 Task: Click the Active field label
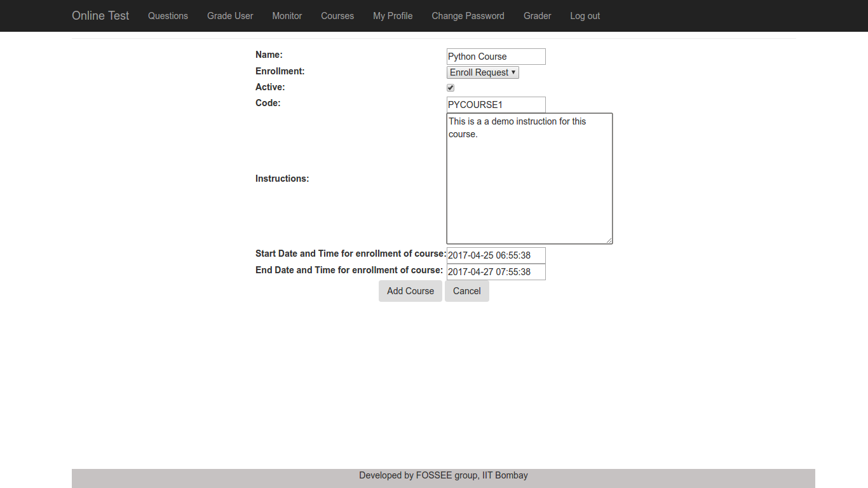pyautogui.click(x=270, y=87)
